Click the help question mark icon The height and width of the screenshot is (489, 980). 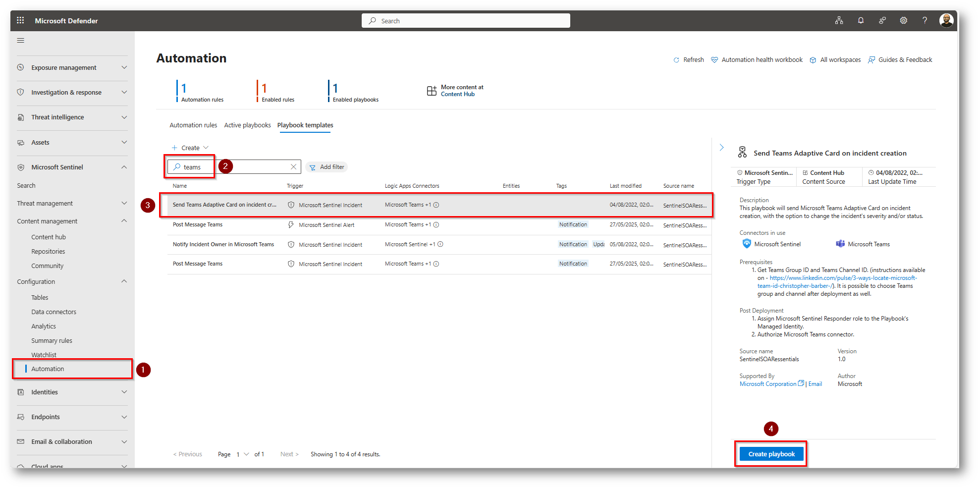click(925, 20)
